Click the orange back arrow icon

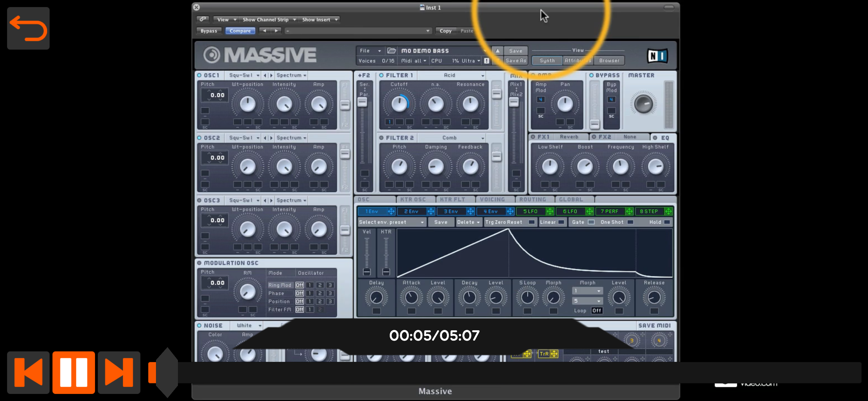tap(28, 28)
